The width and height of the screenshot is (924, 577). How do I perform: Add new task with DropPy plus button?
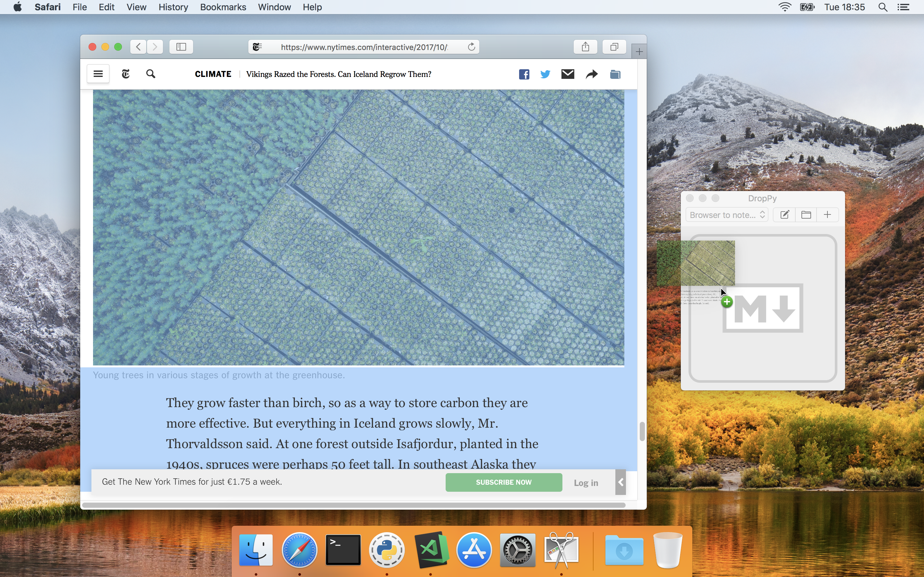point(827,215)
